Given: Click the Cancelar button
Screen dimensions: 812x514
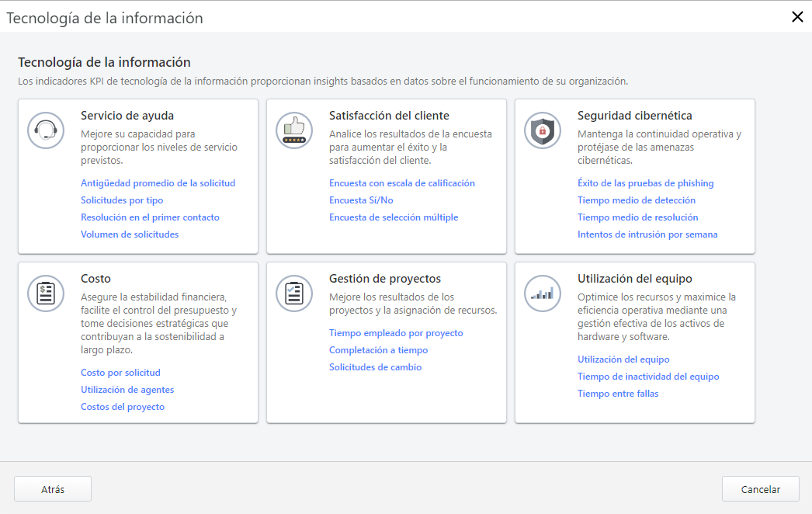Looking at the screenshot, I should pos(760,488).
